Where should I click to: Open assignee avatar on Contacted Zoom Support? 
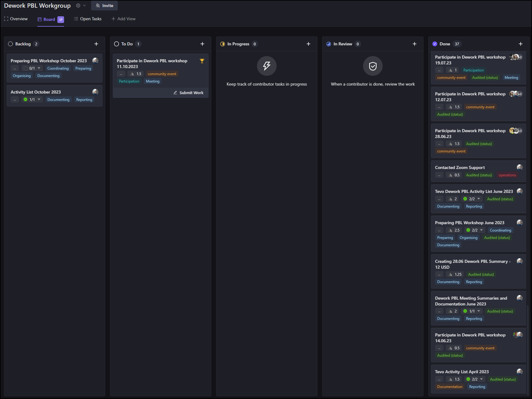click(x=520, y=167)
